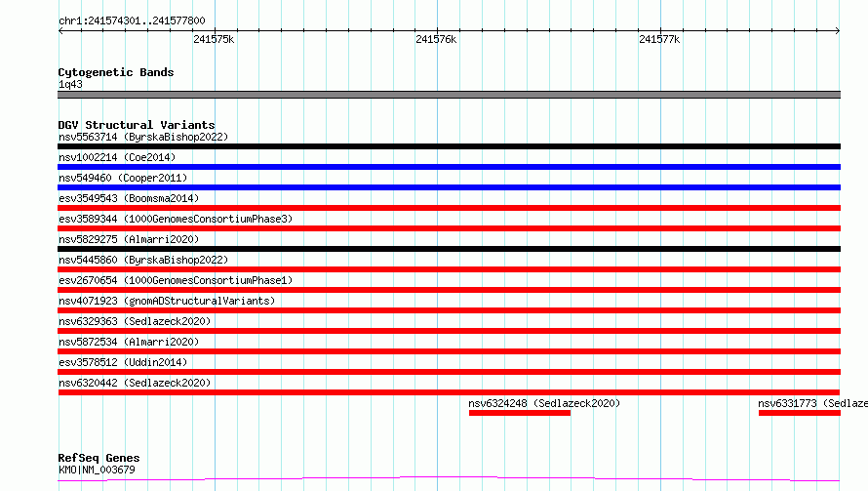Click the KMO|NM_003679 gene label
868x491 pixels.
click(97, 470)
